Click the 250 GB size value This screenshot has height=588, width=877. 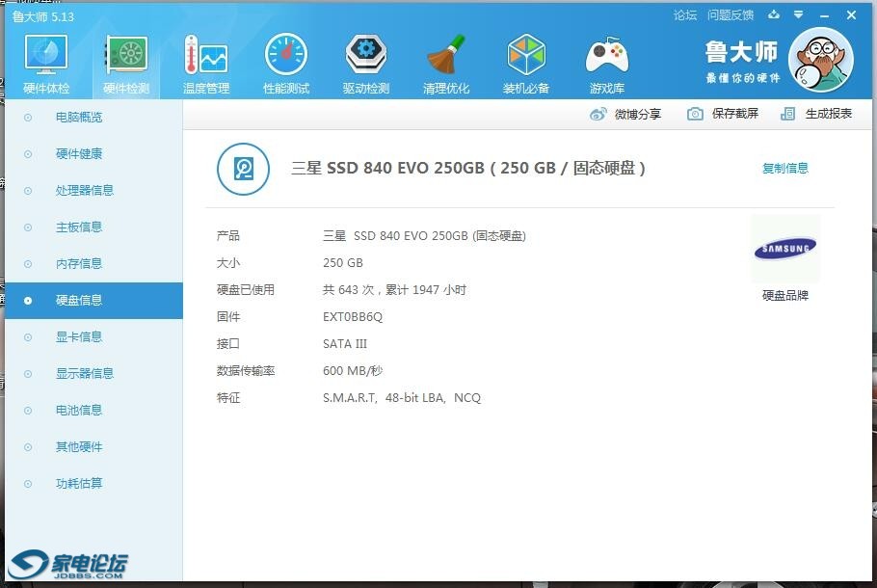[343, 263]
